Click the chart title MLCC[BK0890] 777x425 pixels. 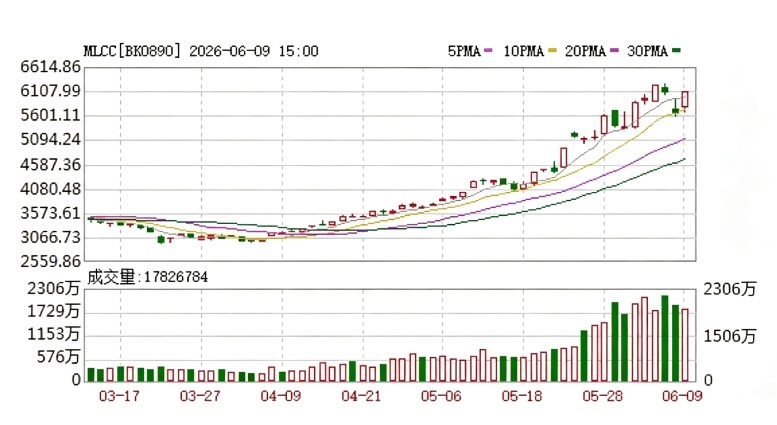[132, 51]
